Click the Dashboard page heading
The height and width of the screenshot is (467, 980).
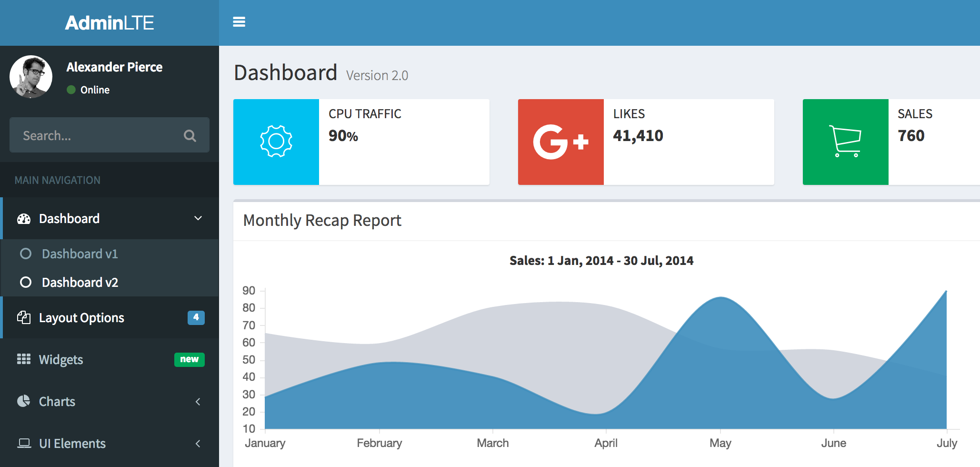286,73
